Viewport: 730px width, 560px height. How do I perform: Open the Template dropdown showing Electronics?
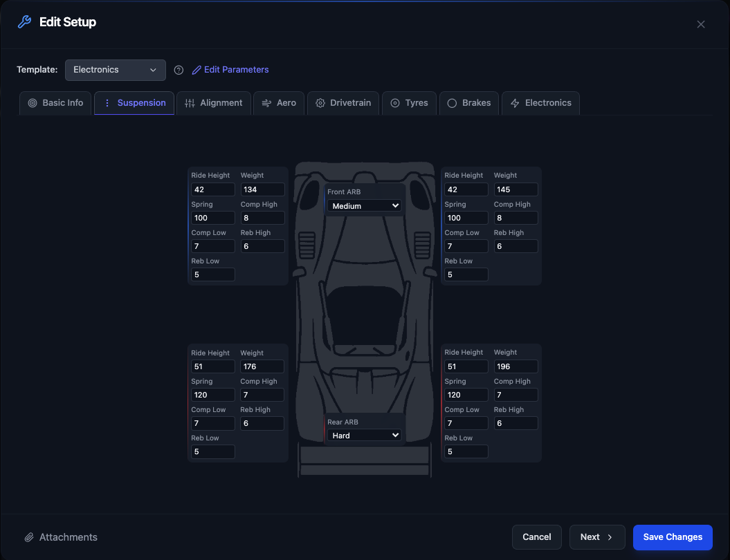coord(115,69)
